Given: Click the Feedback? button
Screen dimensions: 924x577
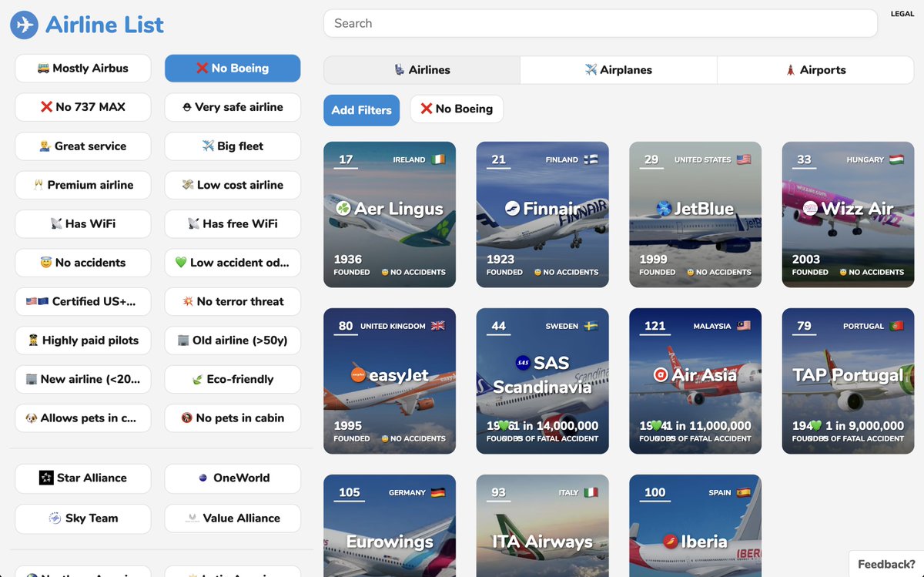Looking at the screenshot, I should (886, 564).
